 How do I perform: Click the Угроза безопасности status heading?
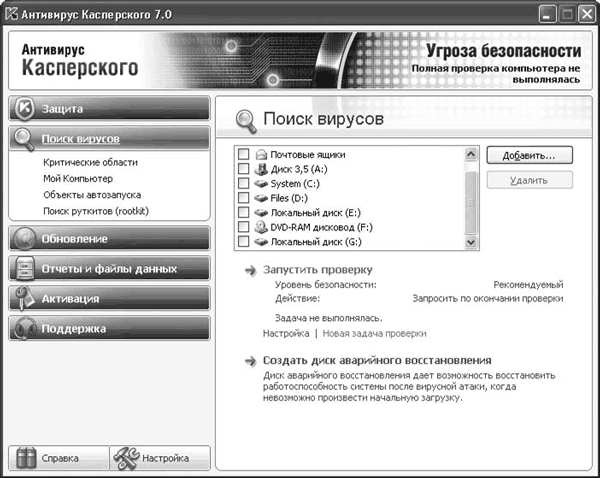(504, 51)
